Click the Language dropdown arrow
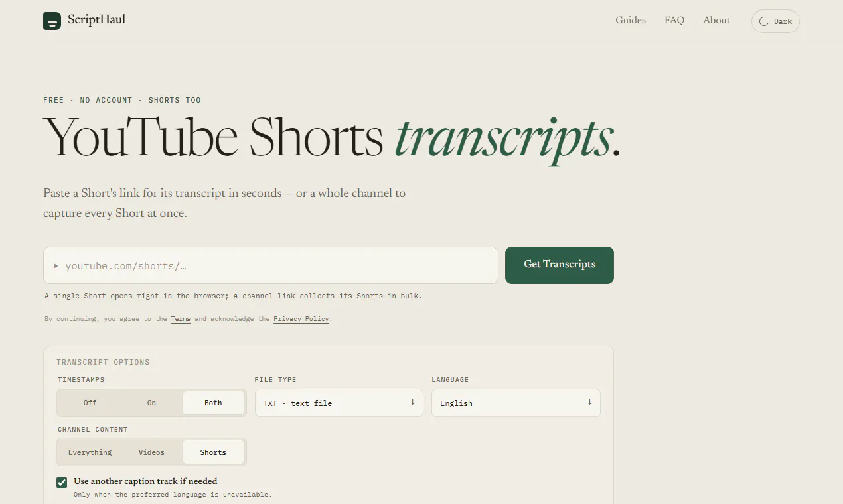The width and height of the screenshot is (843, 504). pyautogui.click(x=589, y=402)
